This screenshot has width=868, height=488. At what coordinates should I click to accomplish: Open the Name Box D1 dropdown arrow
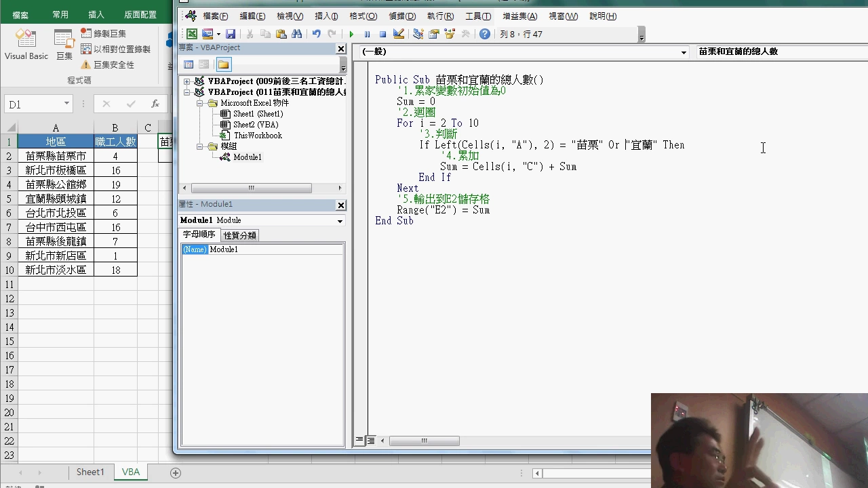click(x=66, y=104)
